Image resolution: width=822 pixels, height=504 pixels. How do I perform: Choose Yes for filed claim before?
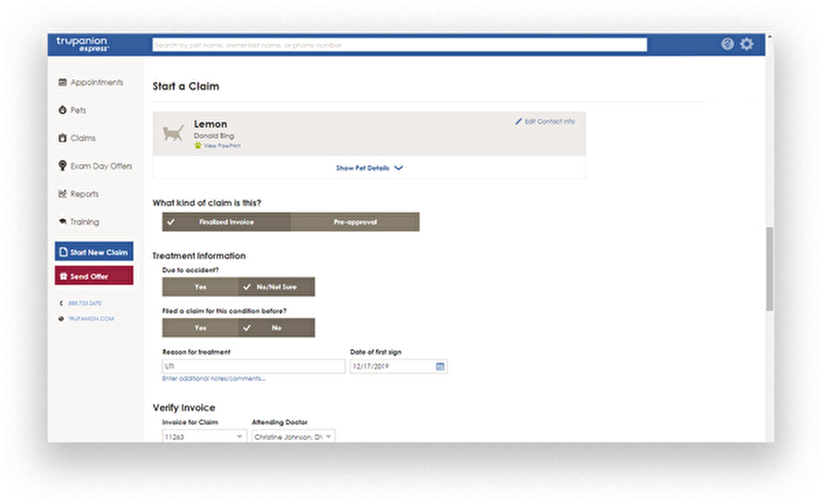[200, 328]
